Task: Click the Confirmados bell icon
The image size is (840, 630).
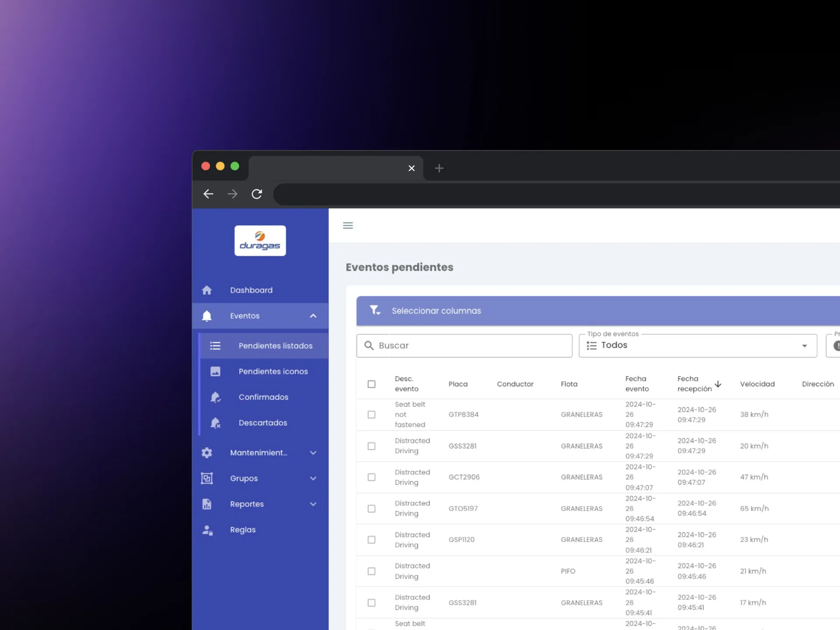Action: tap(216, 397)
